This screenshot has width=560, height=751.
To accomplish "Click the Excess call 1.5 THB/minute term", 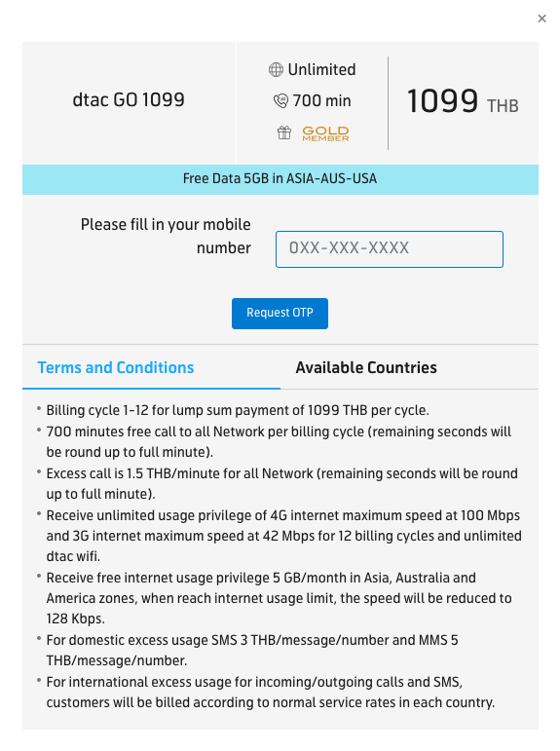I will coord(281,484).
